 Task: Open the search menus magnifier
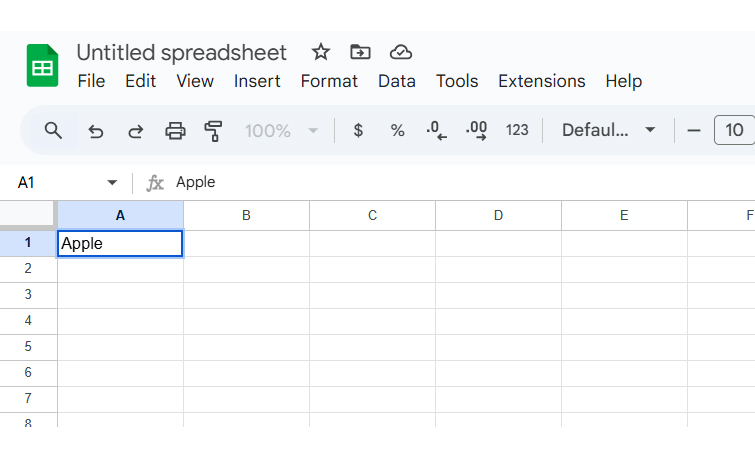pos(53,130)
